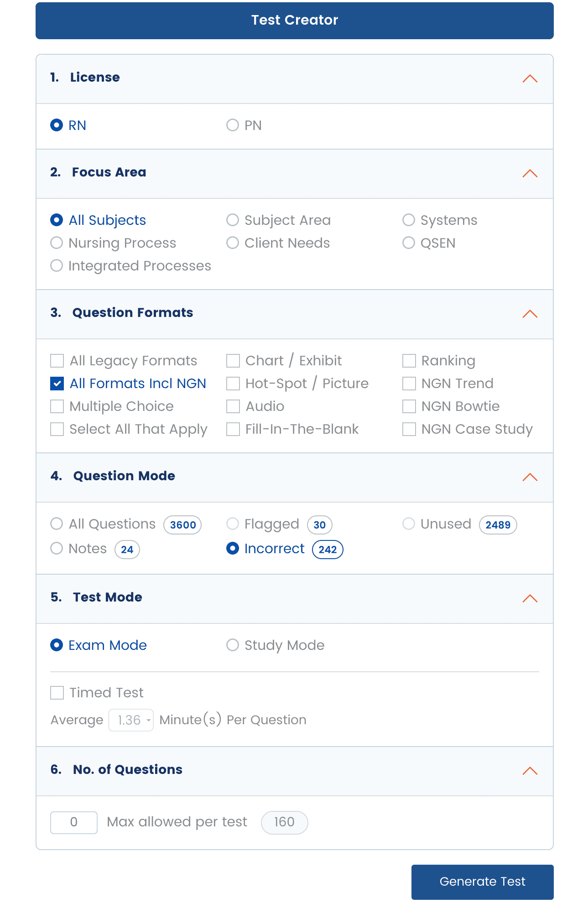
Task: Collapse the License section chevron
Action: [530, 78]
